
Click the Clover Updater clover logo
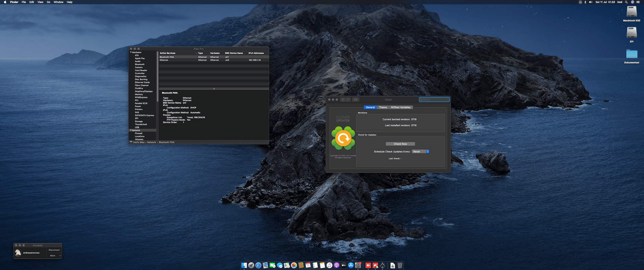coord(343,138)
